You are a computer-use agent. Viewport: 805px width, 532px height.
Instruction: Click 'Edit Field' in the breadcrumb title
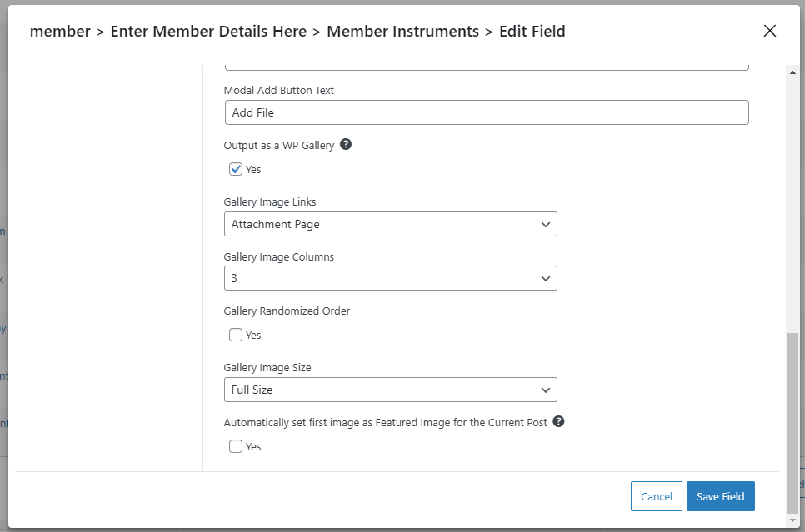(532, 32)
